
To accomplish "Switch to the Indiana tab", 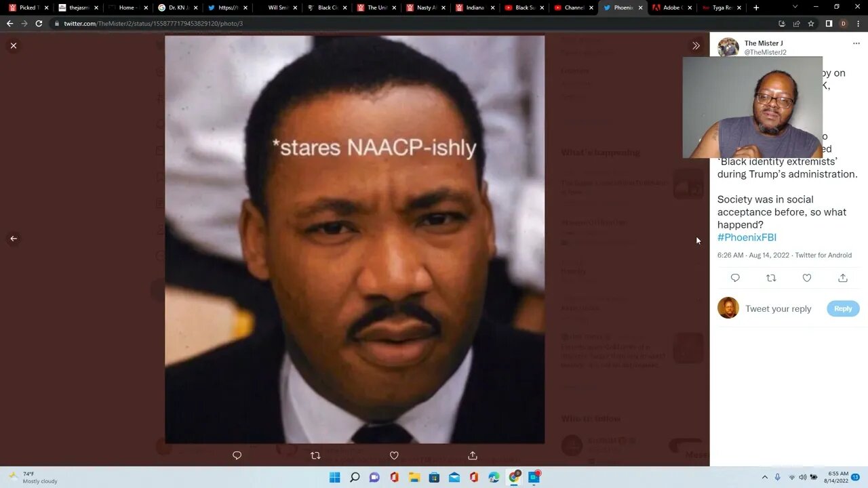I will [475, 7].
